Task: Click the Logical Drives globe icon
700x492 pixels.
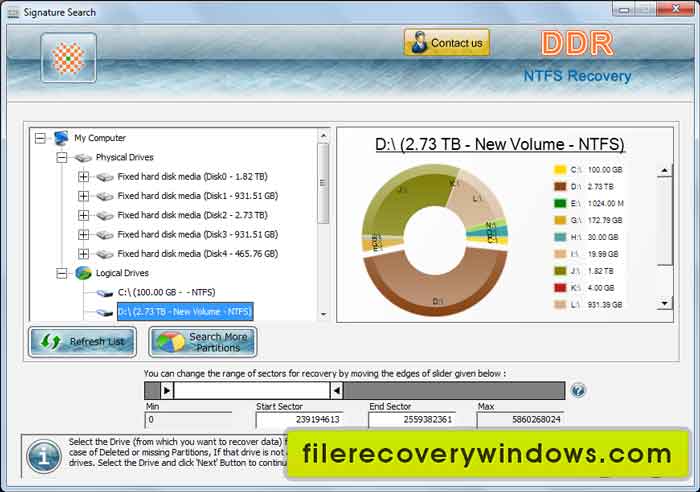Action: (83, 273)
